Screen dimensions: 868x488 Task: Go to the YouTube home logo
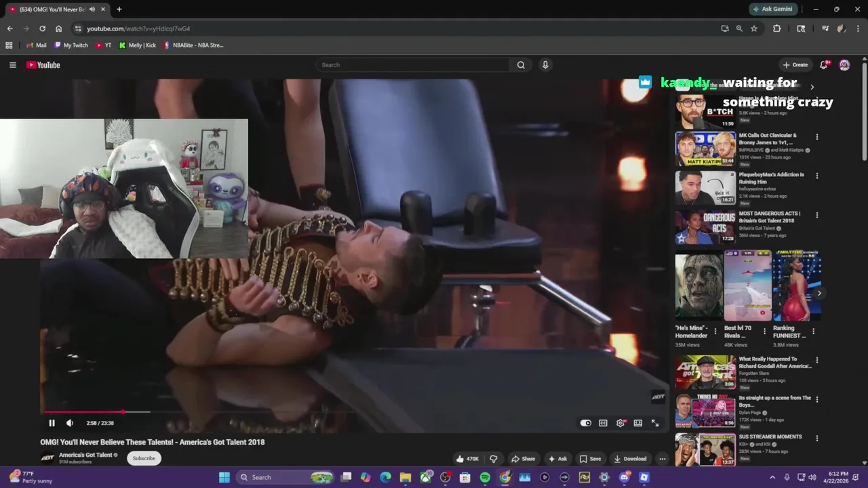pos(43,65)
